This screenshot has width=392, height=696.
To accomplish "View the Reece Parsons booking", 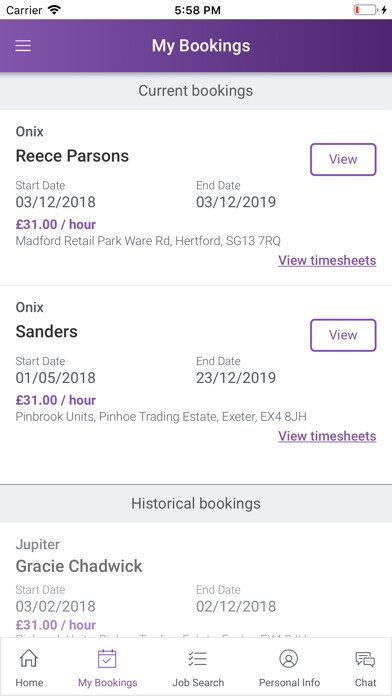I will click(x=343, y=159).
